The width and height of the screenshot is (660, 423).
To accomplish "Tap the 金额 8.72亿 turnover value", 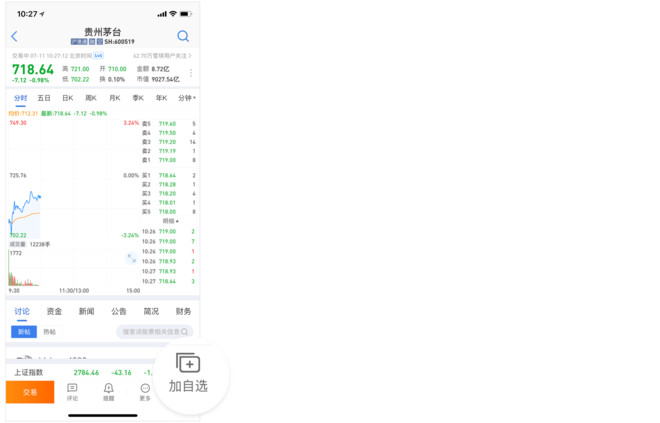I will tap(153, 69).
